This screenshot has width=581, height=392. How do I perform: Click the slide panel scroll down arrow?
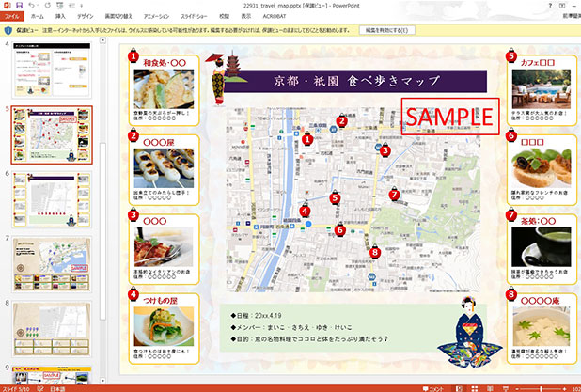103,381
